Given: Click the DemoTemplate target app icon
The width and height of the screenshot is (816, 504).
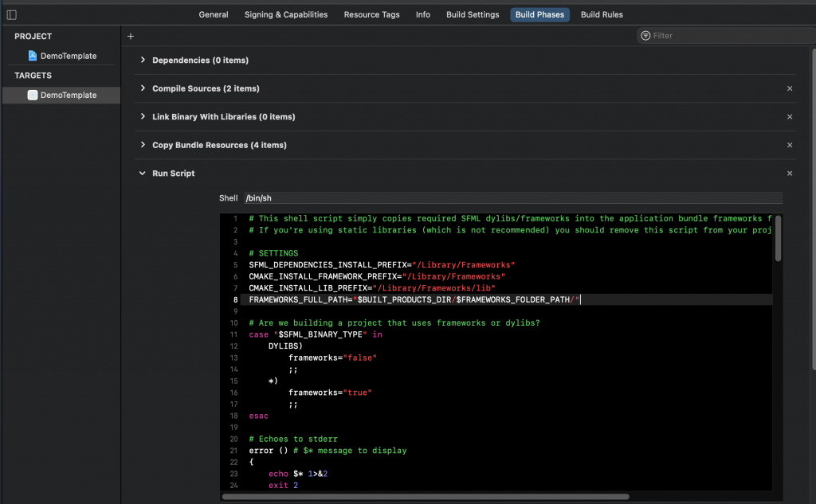Looking at the screenshot, I should point(33,95).
